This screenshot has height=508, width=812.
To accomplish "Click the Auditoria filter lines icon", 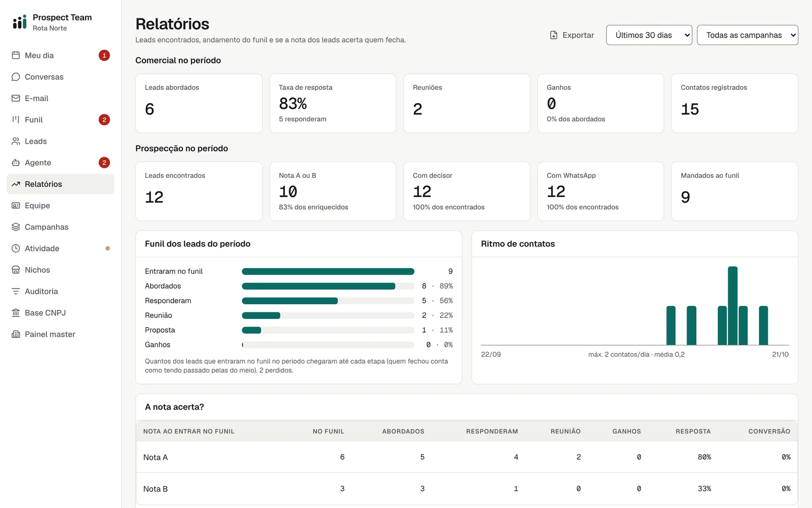I will click(16, 291).
